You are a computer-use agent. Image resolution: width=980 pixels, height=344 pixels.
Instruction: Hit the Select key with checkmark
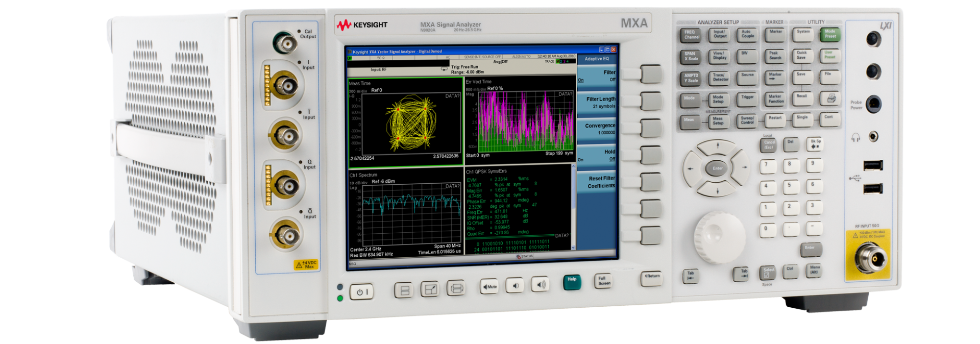(x=767, y=273)
